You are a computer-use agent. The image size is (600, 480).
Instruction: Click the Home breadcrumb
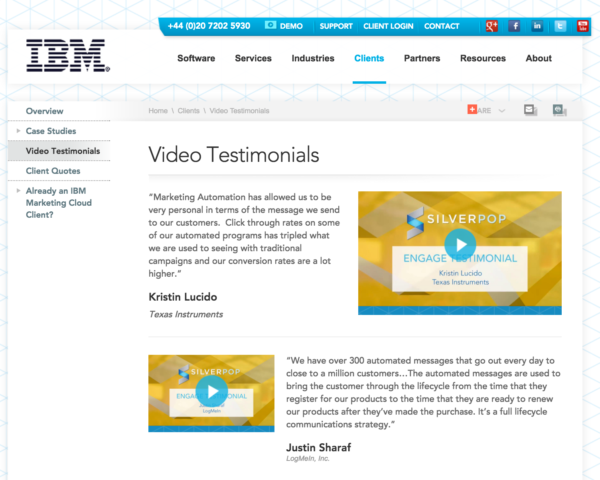pos(158,111)
